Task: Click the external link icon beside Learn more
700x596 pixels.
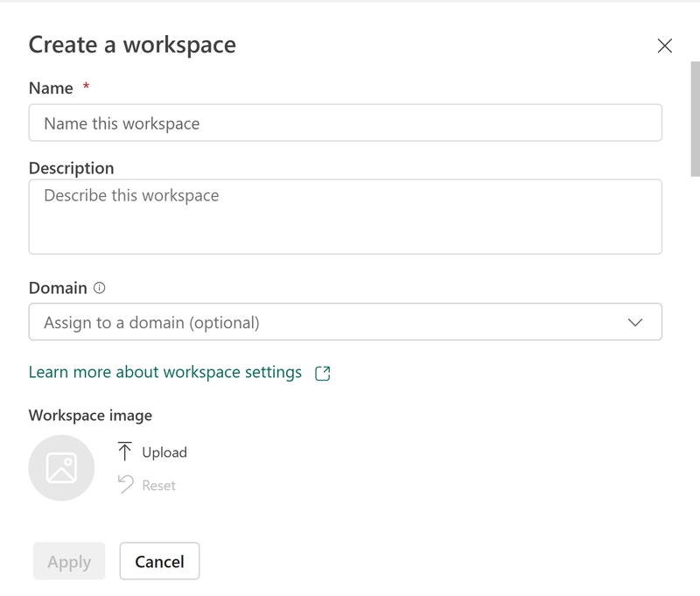Action: [320, 372]
